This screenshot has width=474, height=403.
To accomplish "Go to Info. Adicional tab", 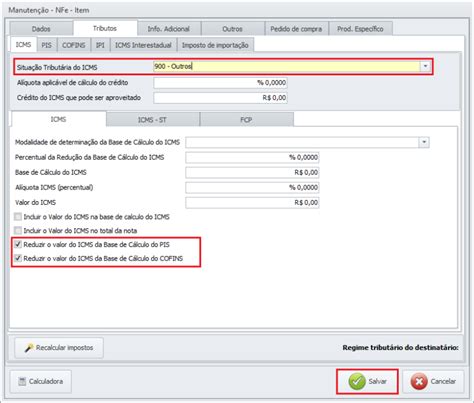I will pos(169,29).
